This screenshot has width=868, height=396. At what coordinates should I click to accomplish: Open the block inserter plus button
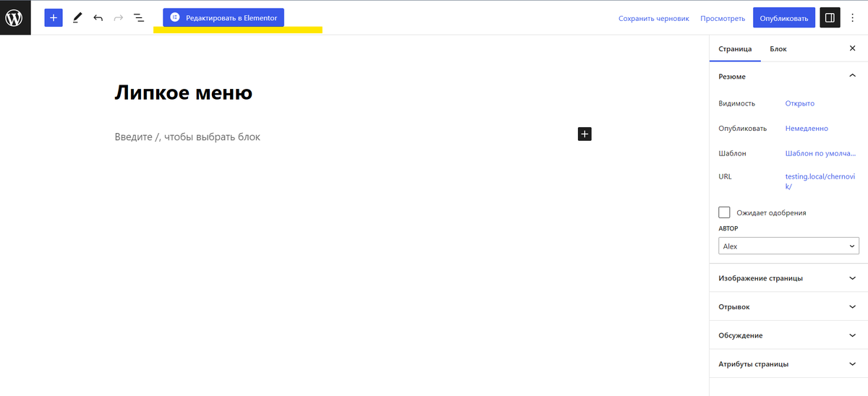54,17
